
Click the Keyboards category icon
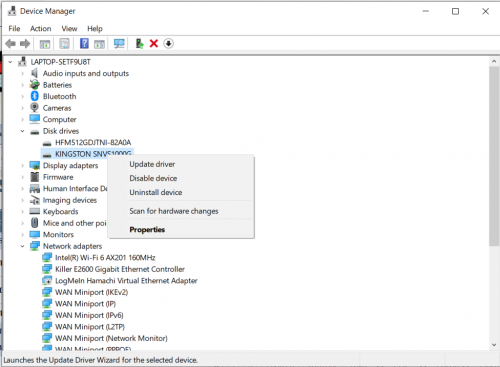[35, 211]
